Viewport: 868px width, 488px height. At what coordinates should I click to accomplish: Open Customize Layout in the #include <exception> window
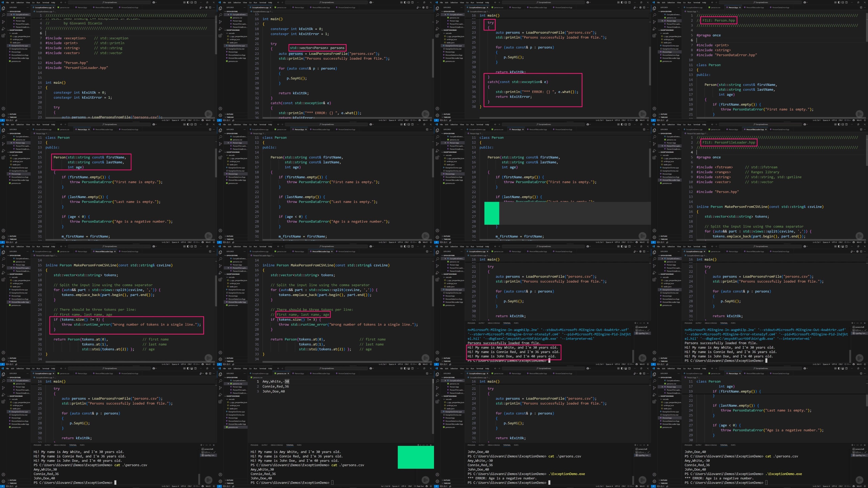pyautogui.click(x=185, y=2)
